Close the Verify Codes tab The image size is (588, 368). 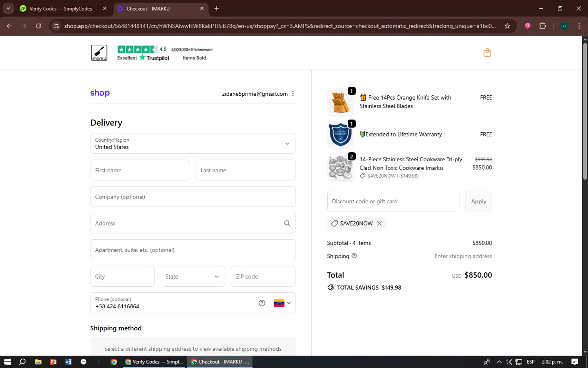(105, 8)
